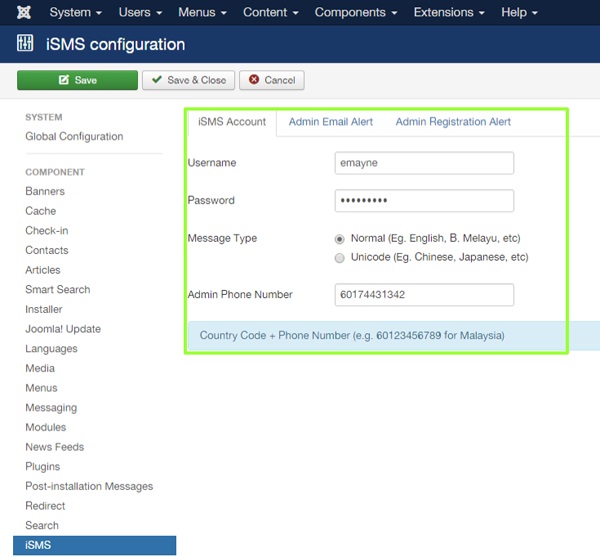The height and width of the screenshot is (557, 600).
Task: Open Banners component settings
Action: [45, 191]
